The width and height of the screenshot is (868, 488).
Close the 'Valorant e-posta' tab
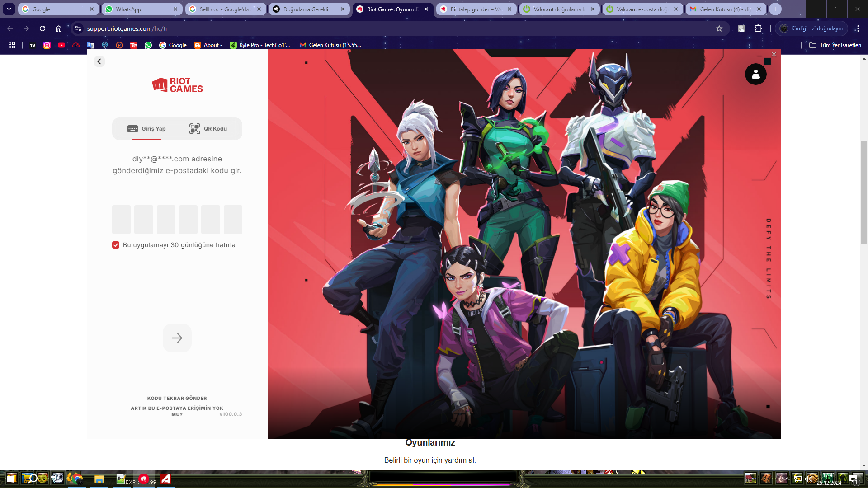tap(676, 9)
